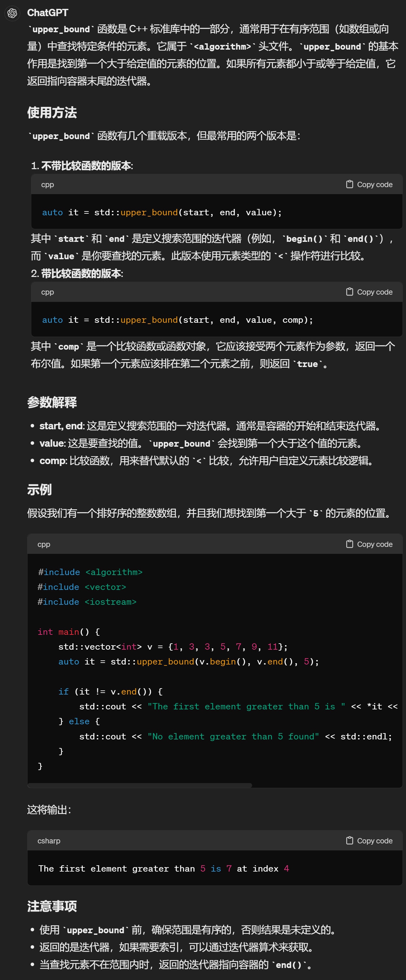Click list item 不带比较函数的版本

(82, 166)
